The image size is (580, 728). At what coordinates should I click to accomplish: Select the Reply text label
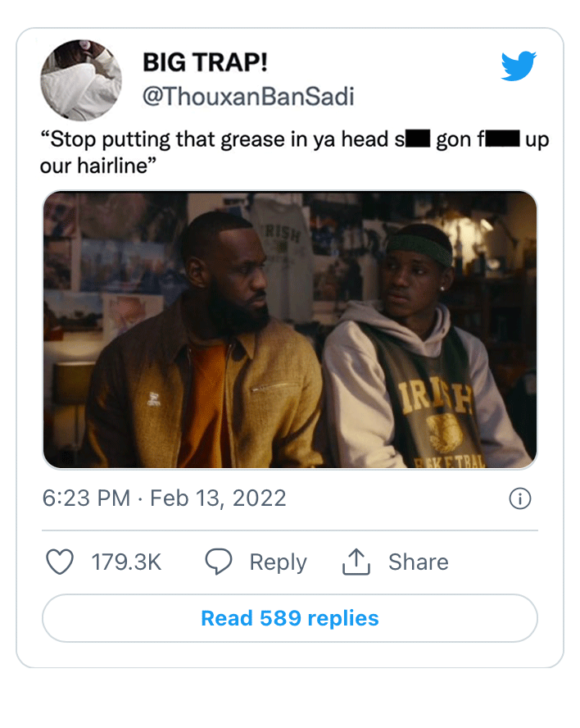(278, 562)
